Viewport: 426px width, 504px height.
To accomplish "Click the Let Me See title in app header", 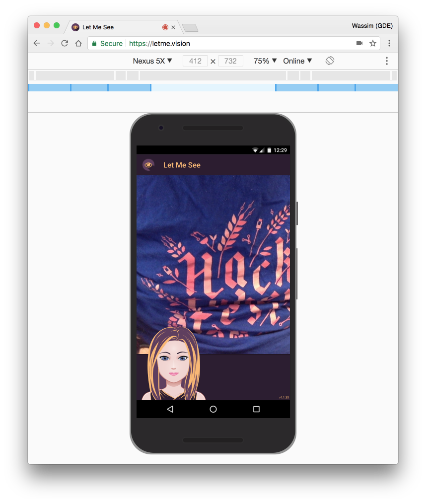I will (x=182, y=165).
